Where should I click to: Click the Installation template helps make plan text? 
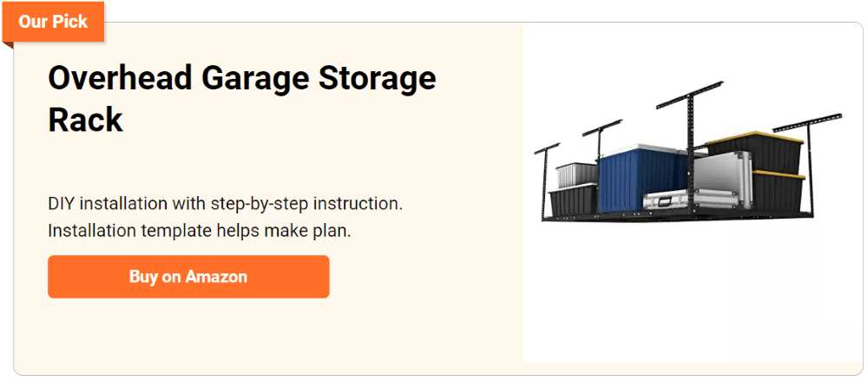tap(200, 231)
